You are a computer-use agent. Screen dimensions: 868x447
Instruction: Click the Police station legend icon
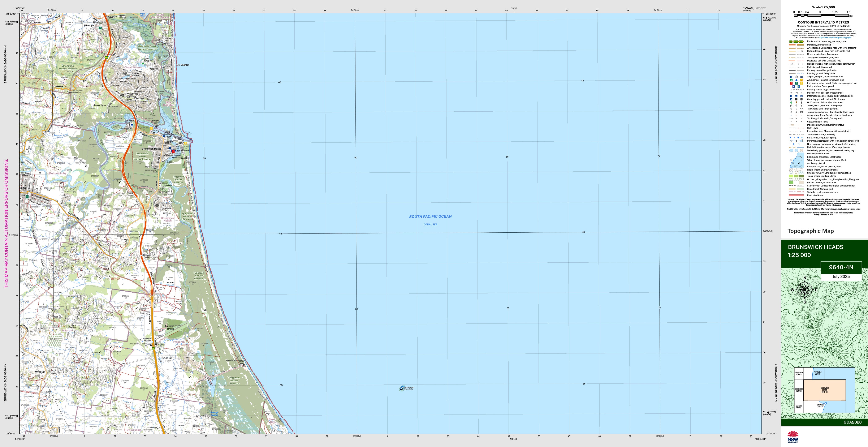[794, 87]
